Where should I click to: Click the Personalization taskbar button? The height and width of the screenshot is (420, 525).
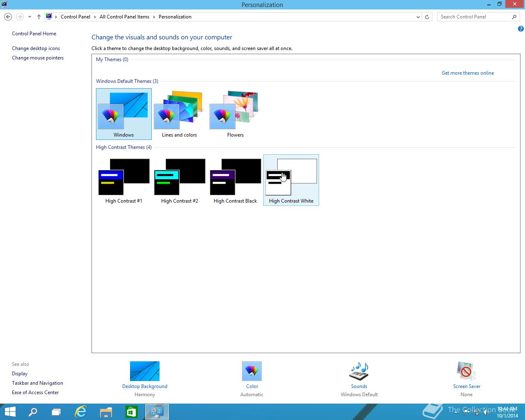pyautogui.click(x=157, y=412)
